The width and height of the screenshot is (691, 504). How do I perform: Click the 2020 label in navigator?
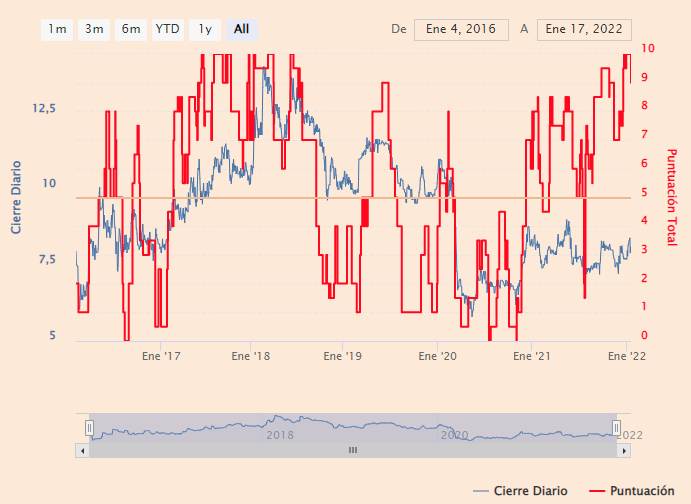pyautogui.click(x=454, y=435)
